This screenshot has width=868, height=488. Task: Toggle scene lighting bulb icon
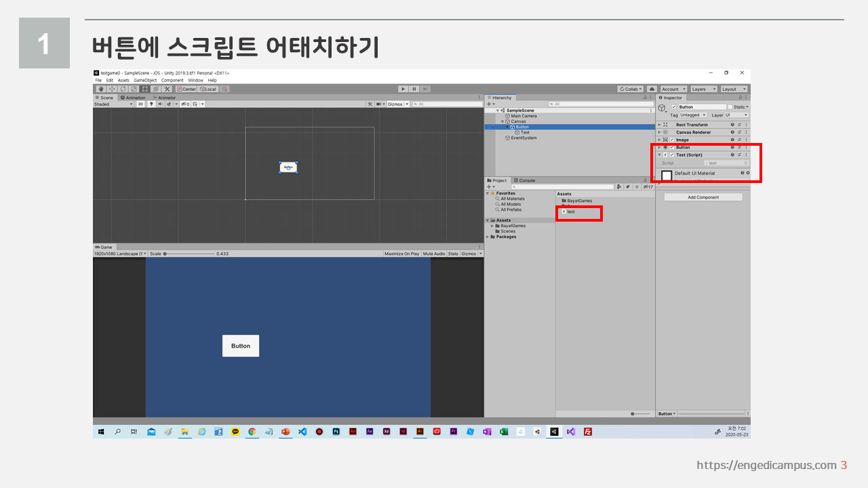[151, 104]
